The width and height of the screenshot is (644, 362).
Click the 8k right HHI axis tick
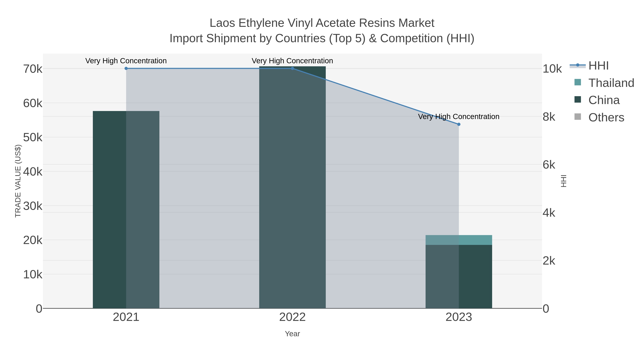(x=549, y=117)
